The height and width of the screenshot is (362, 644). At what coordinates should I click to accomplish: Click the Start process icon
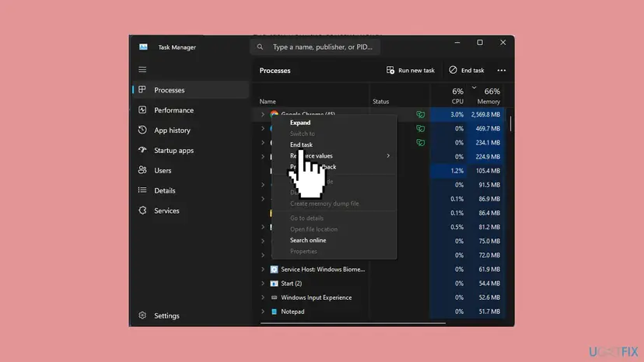274,284
